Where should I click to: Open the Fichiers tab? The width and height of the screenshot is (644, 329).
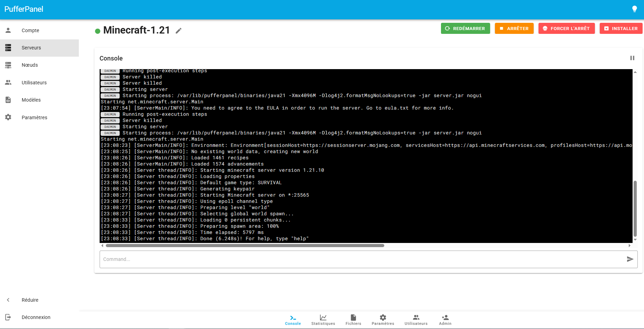pos(353,320)
